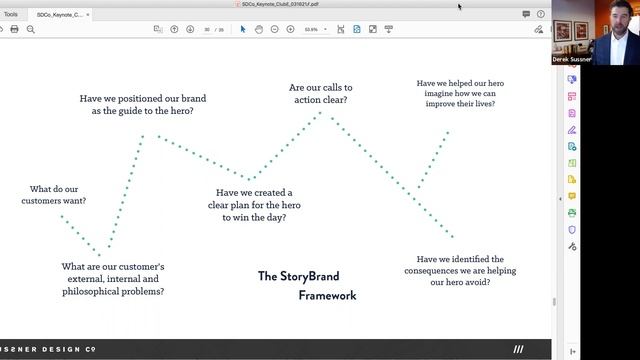Click the 'Have we identified the consequences' text
The height and width of the screenshot is (360, 640).
(460, 270)
